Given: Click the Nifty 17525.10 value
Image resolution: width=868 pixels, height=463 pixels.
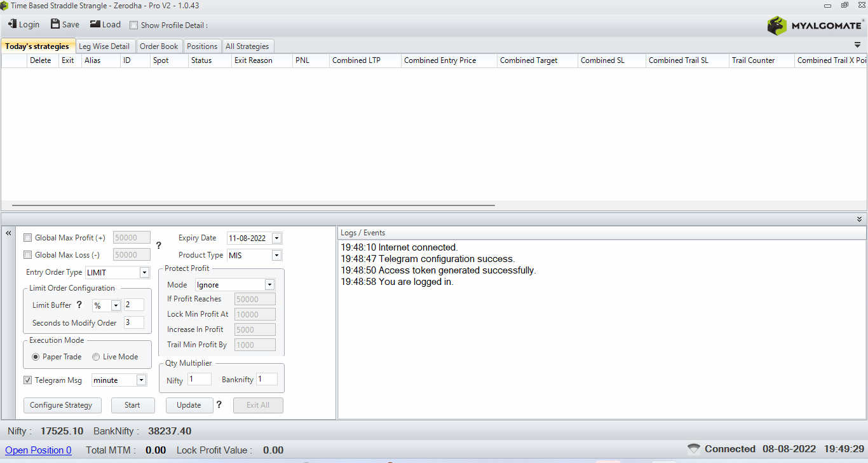Looking at the screenshot, I should pyautogui.click(x=62, y=431).
